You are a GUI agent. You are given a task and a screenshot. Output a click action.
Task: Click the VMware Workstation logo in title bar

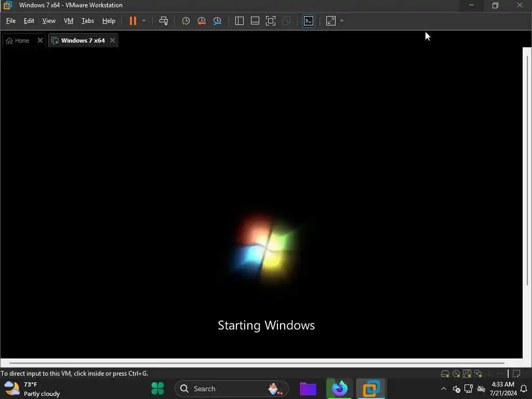coord(7,5)
